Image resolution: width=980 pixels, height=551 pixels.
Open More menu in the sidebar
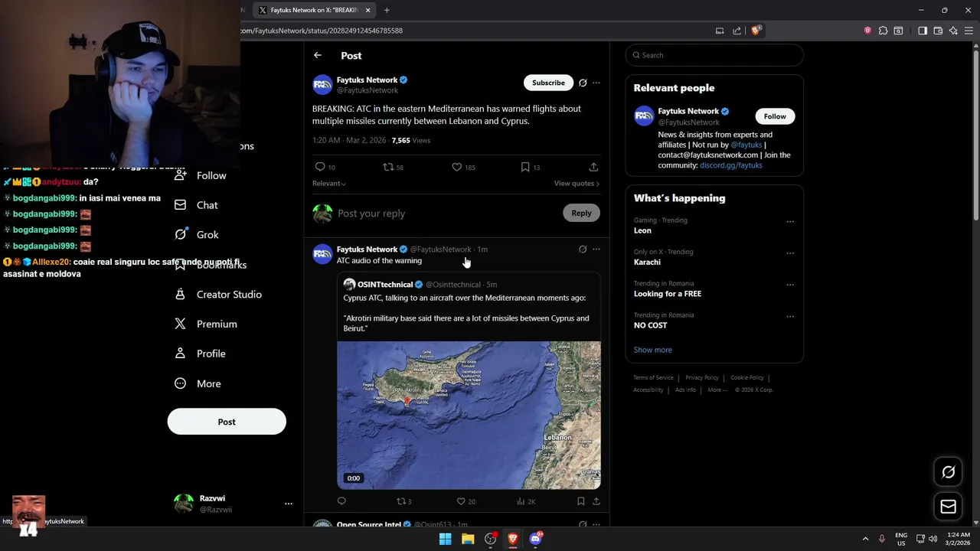click(x=198, y=383)
